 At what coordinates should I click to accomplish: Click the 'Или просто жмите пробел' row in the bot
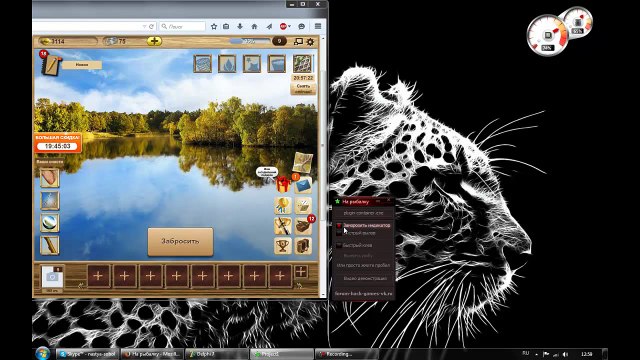[363, 265]
